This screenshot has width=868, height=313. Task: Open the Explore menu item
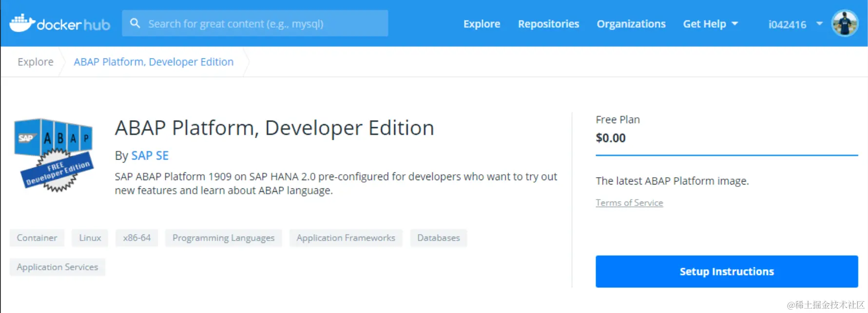pyautogui.click(x=482, y=24)
